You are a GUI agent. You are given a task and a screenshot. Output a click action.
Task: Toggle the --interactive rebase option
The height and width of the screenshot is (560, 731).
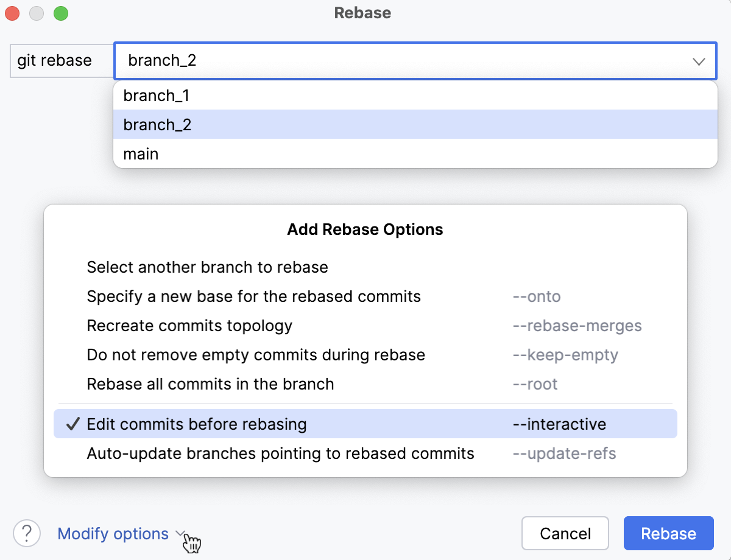tap(365, 424)
